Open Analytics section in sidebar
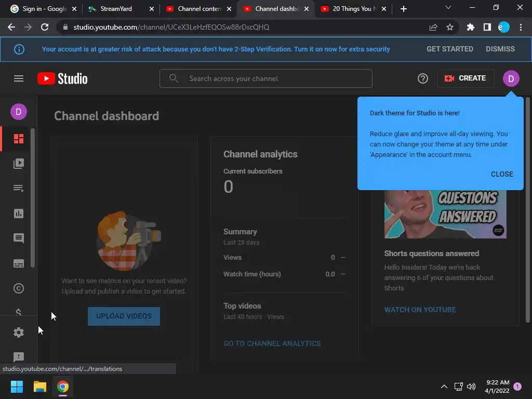Viewport: 532px width, 399px height. click(18, 214)
